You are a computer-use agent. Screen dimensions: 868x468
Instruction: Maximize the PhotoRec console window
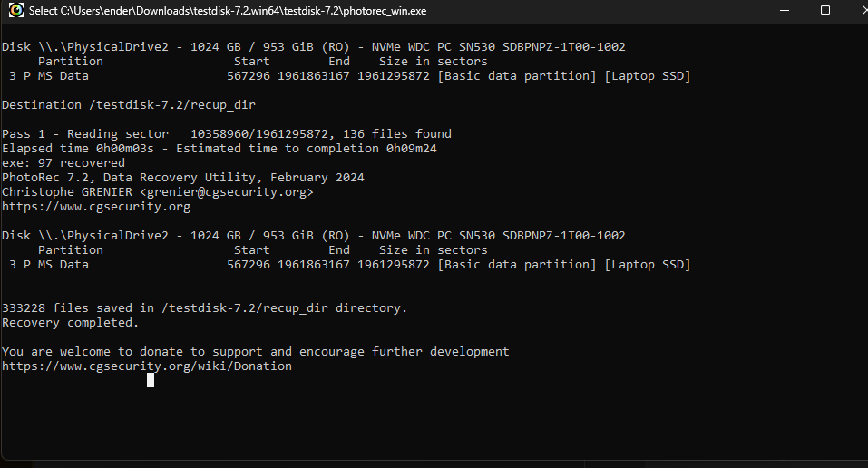[824, 11]
